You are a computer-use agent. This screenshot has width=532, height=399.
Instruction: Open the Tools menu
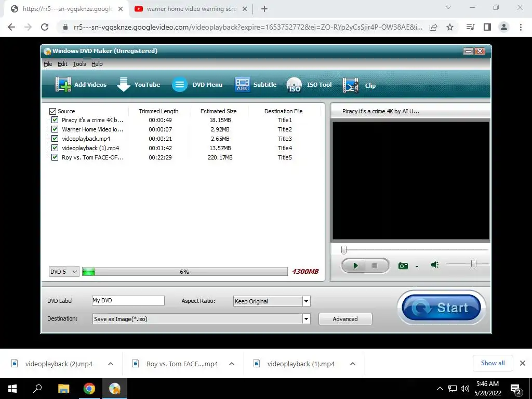pyautogui.click(x=79, y=64)
